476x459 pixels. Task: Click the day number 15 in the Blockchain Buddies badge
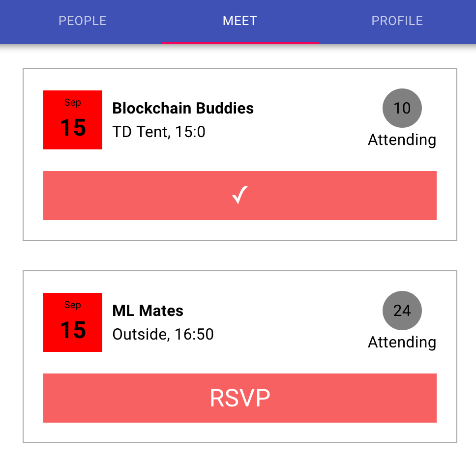click(x=73, y=127)
